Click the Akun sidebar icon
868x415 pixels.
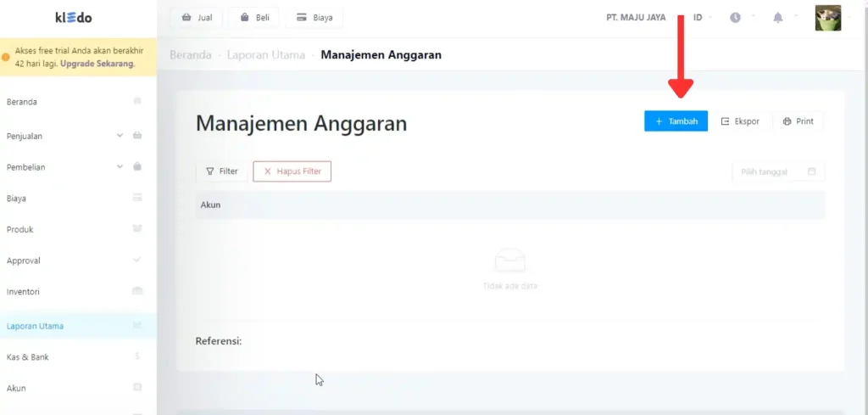137,387
